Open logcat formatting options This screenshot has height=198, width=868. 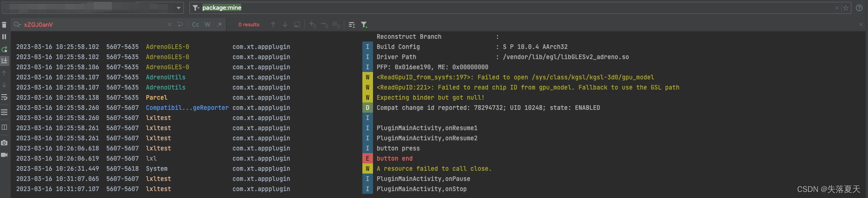[x=4, y=112]
